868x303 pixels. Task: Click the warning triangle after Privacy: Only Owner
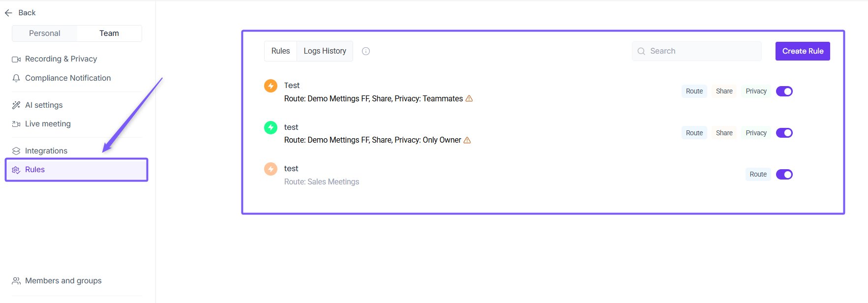tap(467, 140)
